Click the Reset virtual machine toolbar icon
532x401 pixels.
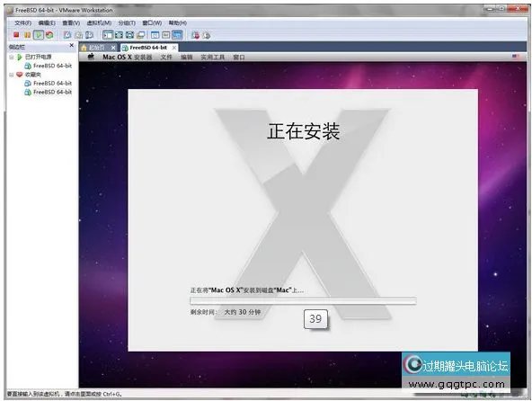[49, 35]
